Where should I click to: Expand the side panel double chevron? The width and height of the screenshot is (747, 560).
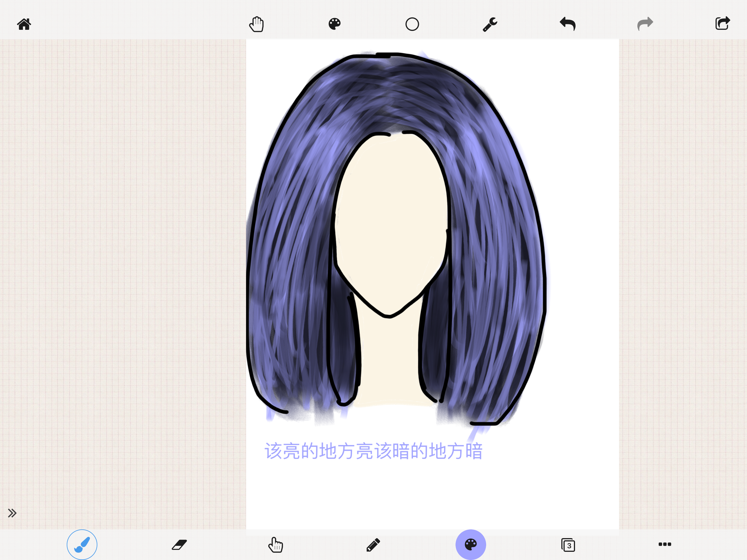[12, 513]
